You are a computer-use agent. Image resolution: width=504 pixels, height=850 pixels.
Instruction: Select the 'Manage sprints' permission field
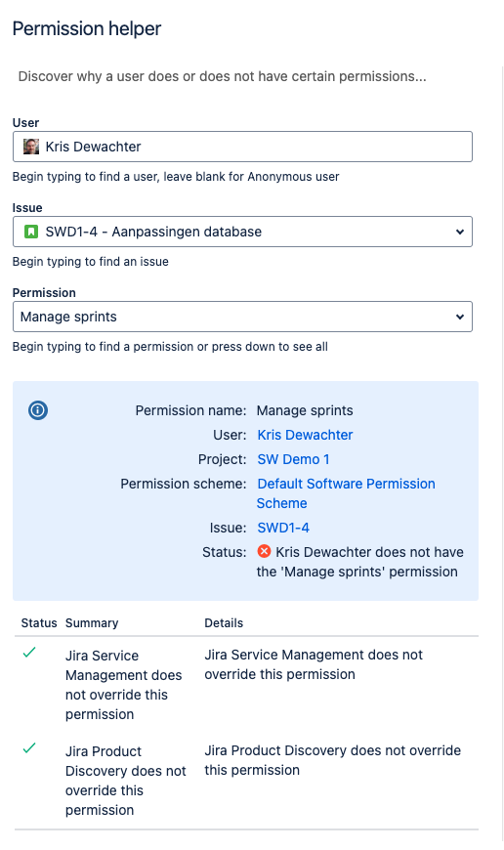(x=242, y=318)
